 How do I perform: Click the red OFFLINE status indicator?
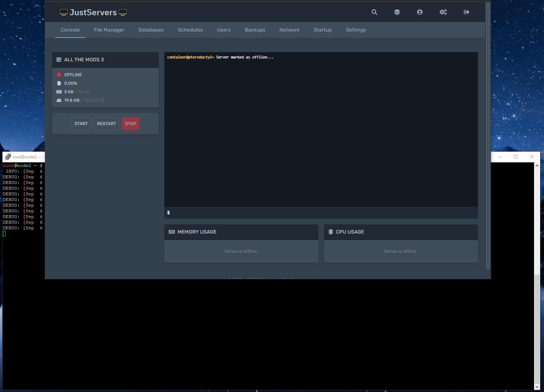tap(59, 74)
